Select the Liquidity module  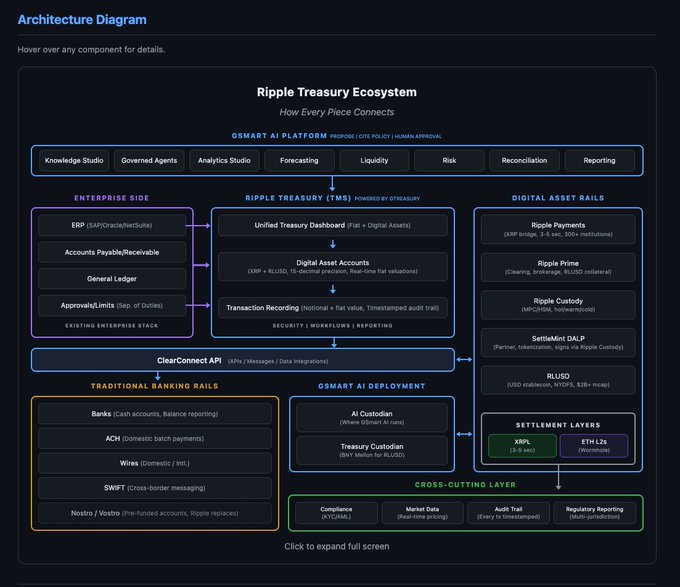[x=374, y=160]
